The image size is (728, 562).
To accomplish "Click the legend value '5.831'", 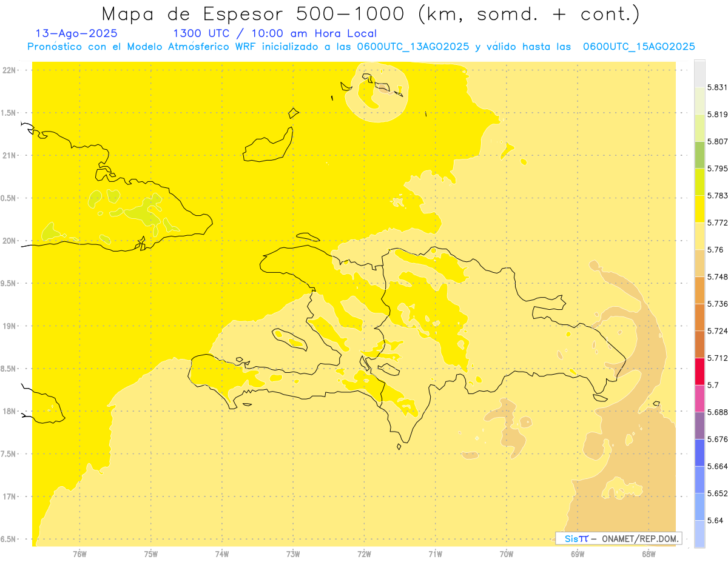I will point(717,87).
